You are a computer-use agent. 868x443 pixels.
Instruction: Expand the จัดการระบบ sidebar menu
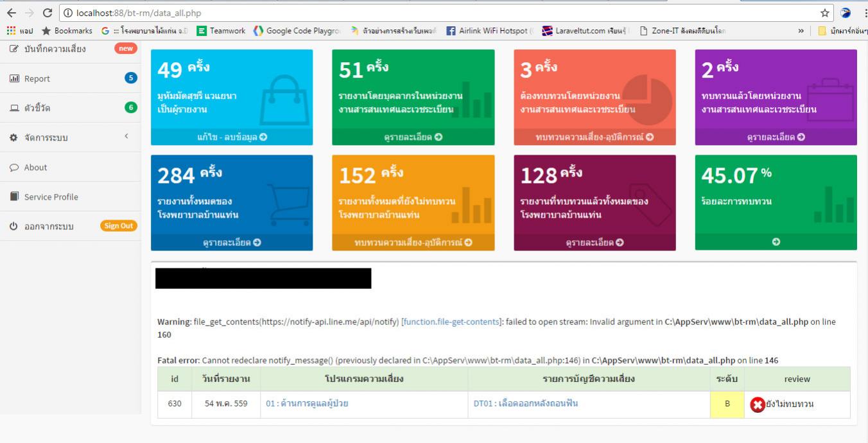click(x=71, y=137)
